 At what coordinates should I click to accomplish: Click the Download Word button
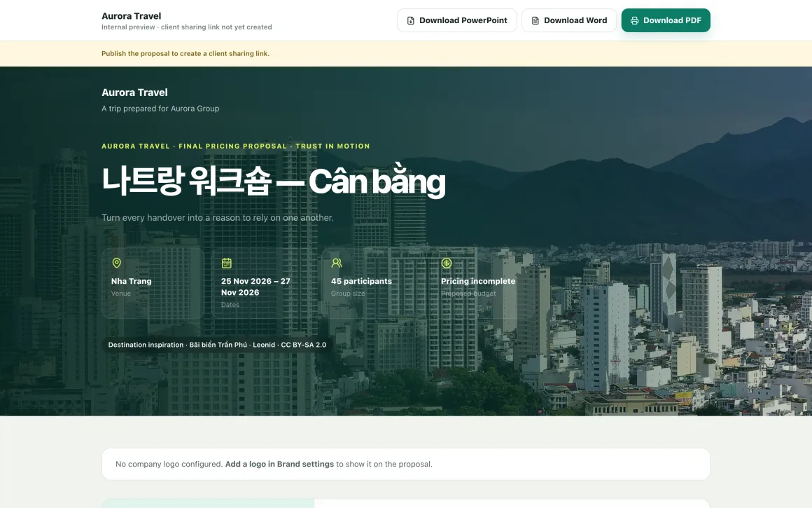click(568, 20)
